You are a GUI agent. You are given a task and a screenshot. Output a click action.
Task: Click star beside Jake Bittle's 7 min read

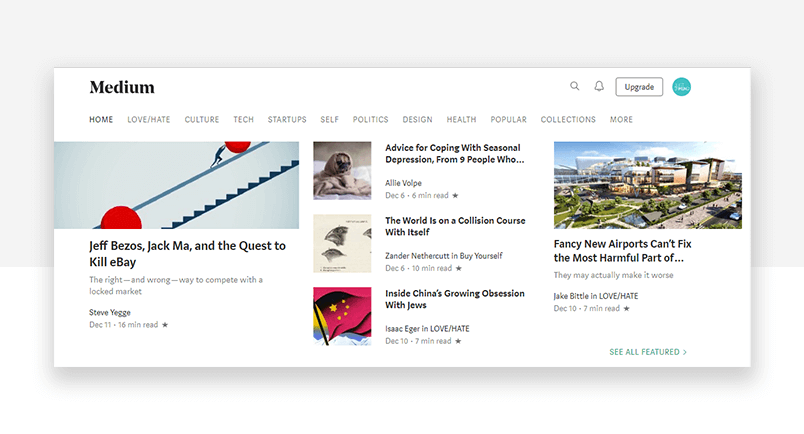627,308
